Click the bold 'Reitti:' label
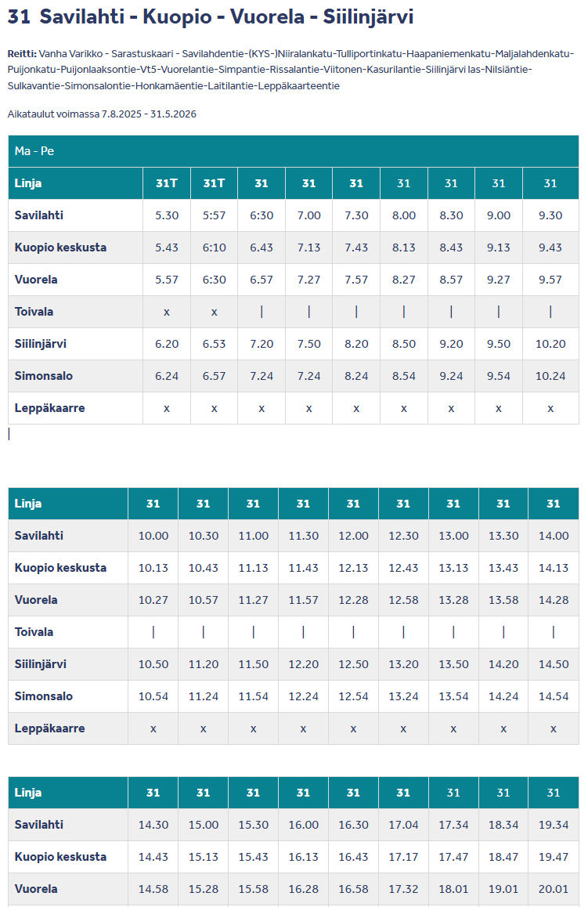This screenshot has width=588, height=907. click(x=22, y=53)
